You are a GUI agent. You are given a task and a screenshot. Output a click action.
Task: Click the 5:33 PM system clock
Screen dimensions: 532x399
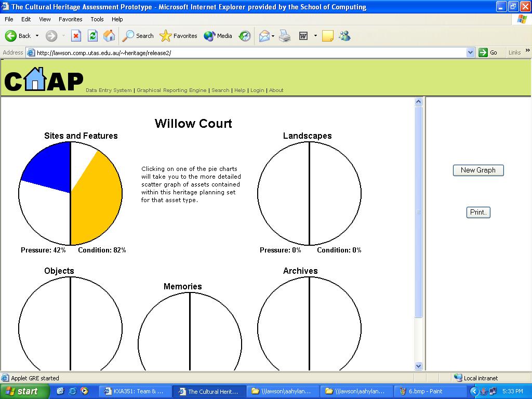(512, 391)
